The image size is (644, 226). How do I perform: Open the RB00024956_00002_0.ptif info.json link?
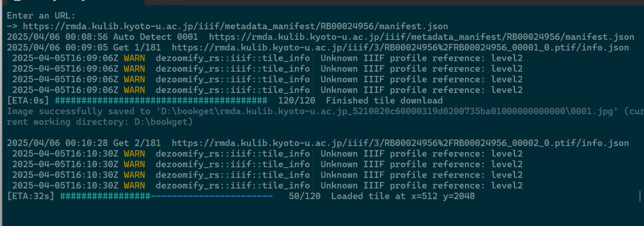(x=400, y=143)
